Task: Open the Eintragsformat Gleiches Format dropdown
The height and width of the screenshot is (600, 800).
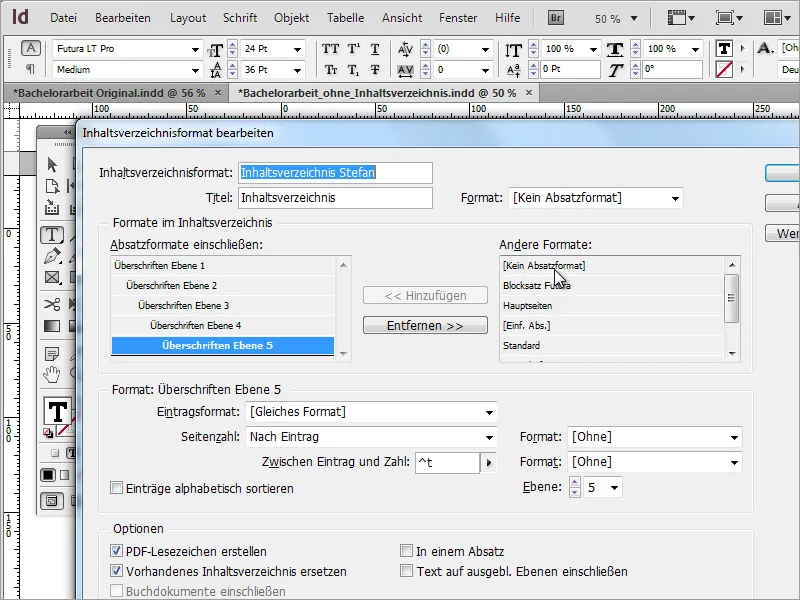Action: click(x=489, y=412)
